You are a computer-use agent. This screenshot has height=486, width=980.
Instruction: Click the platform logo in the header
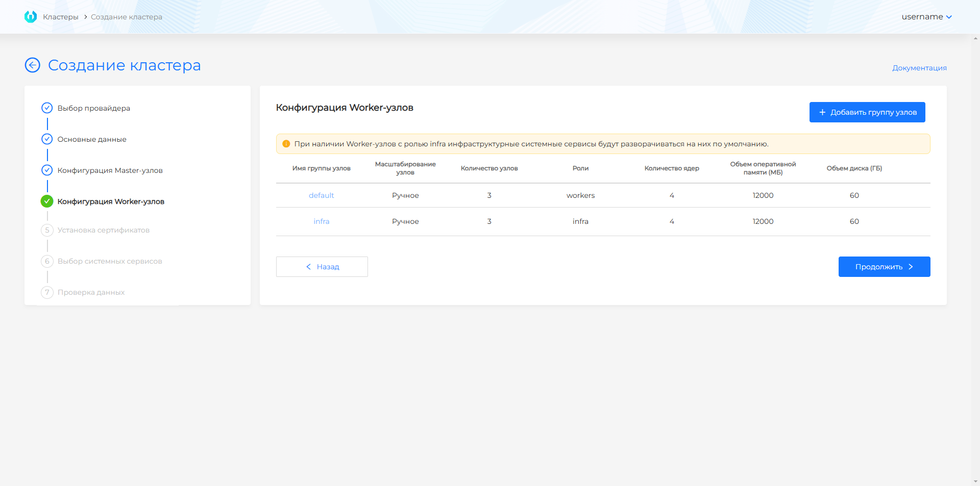[x=30, y=16]
